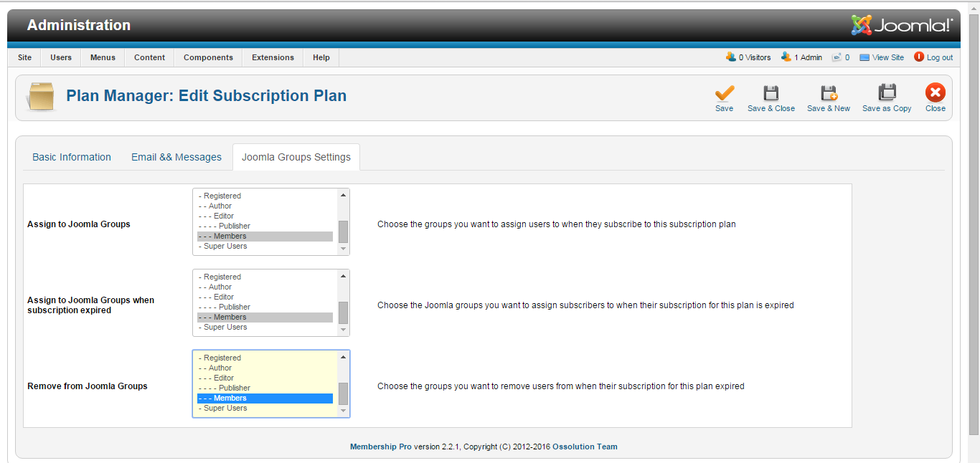
Task: Select Registered in subscription expired groups list
Action: click(x=265, y=277)
